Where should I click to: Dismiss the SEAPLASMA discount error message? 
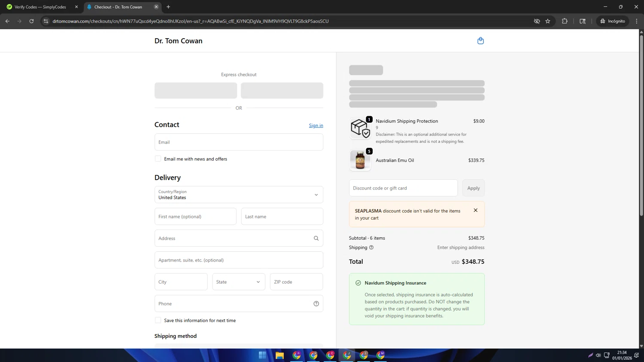coord(475,210)
